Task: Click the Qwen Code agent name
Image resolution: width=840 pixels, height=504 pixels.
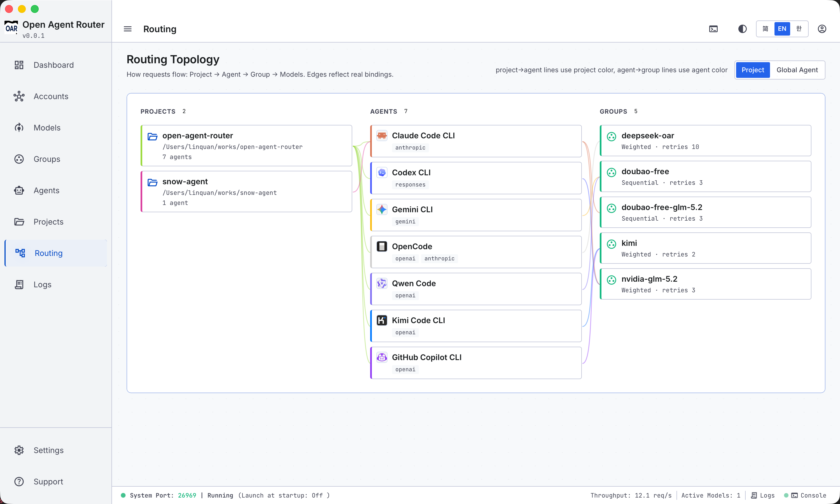Action: pos(414,284)
